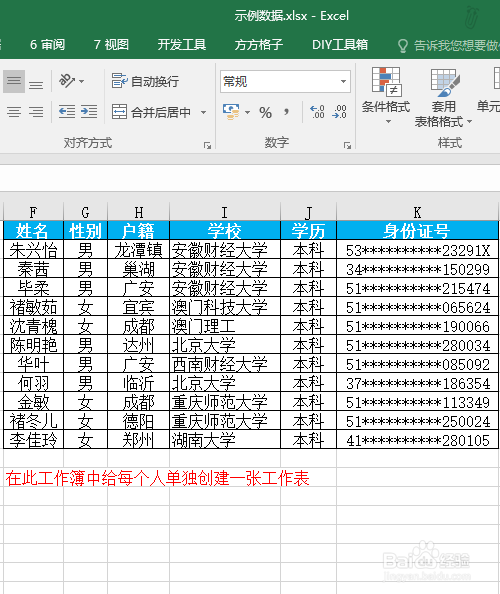Select column J header
Screen dimensions: 500x594
click(308, 212)
